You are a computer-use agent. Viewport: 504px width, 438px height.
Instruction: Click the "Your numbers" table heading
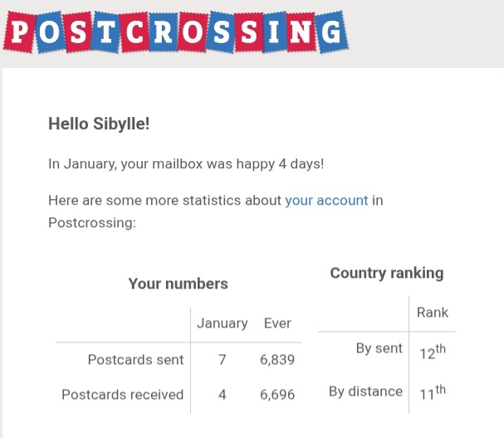coord(178,284)
